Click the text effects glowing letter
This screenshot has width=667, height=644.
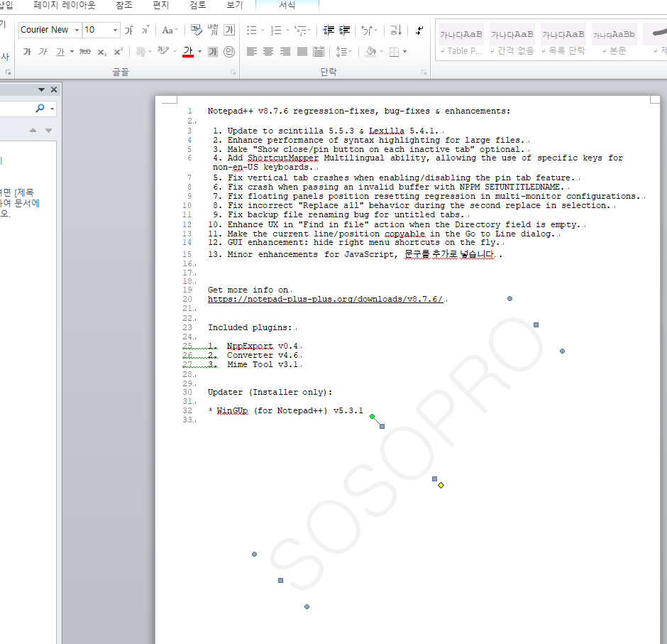click(140, 52)
